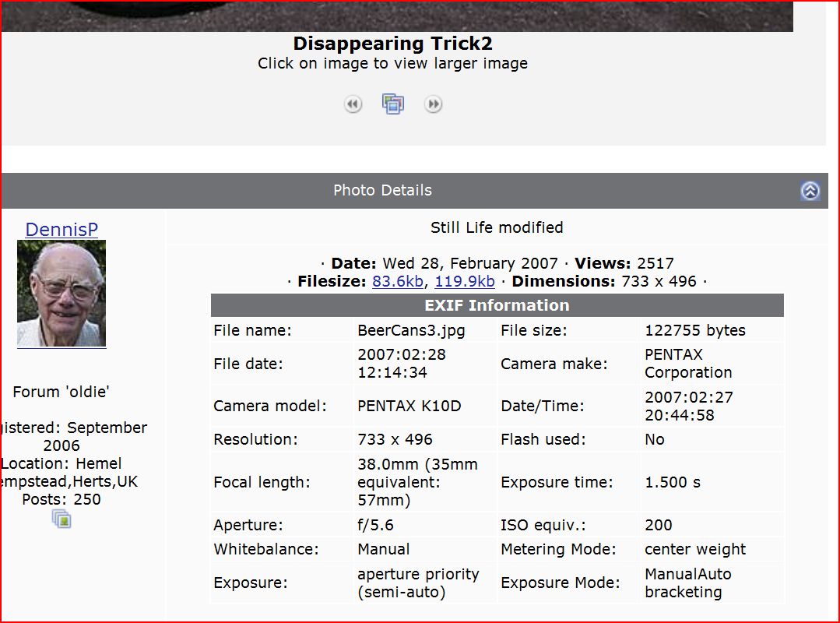Click the EXIF Information table header
840x623 pixels.
tap(497, 305)
